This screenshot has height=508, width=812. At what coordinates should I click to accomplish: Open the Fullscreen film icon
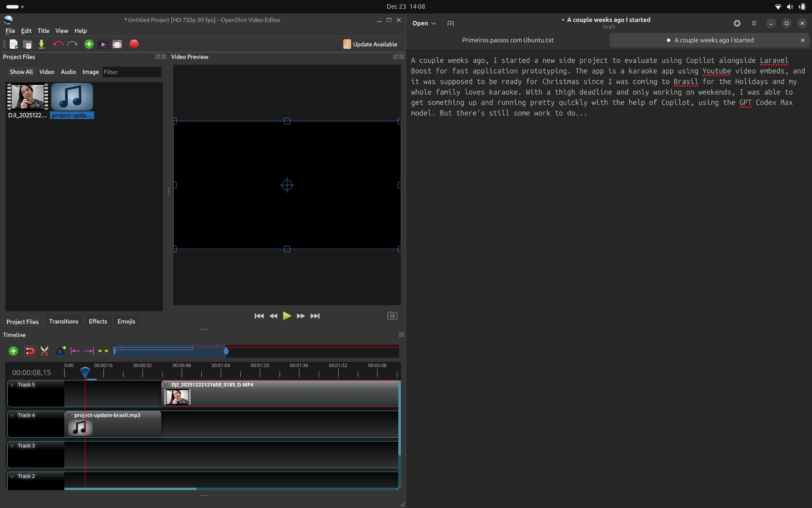coord(117,44)
